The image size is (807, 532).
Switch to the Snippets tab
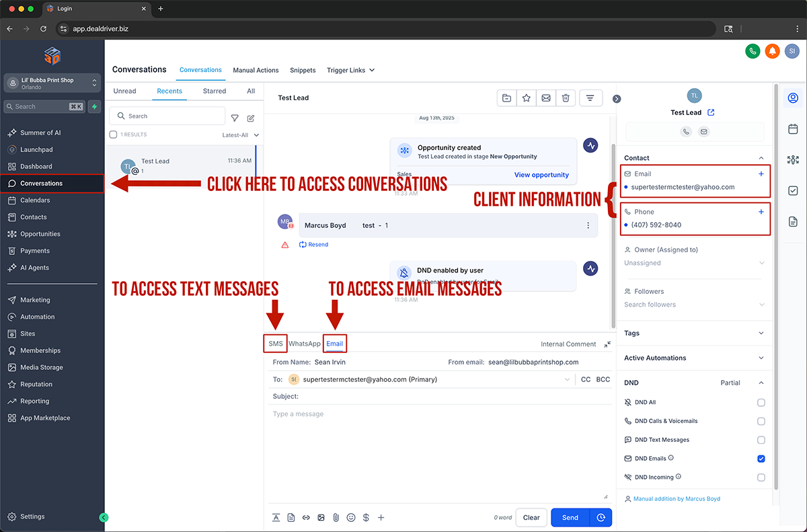[x=303, y=70]
